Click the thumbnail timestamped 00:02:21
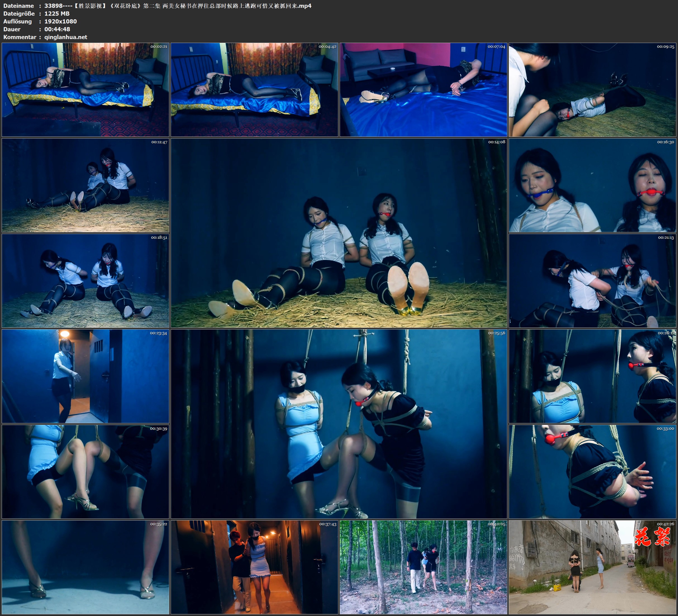The height and width of the screenshot is (616, 678). (85, 89)
